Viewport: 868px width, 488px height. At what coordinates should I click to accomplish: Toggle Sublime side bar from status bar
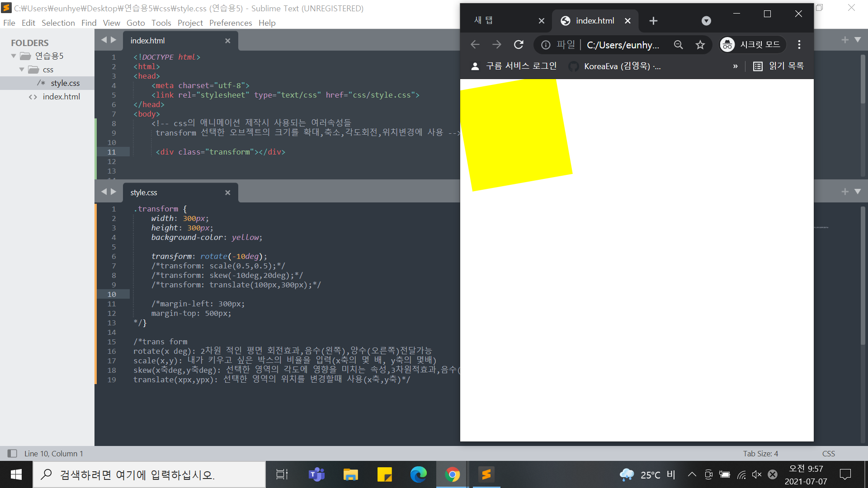[x=12, y=453]
